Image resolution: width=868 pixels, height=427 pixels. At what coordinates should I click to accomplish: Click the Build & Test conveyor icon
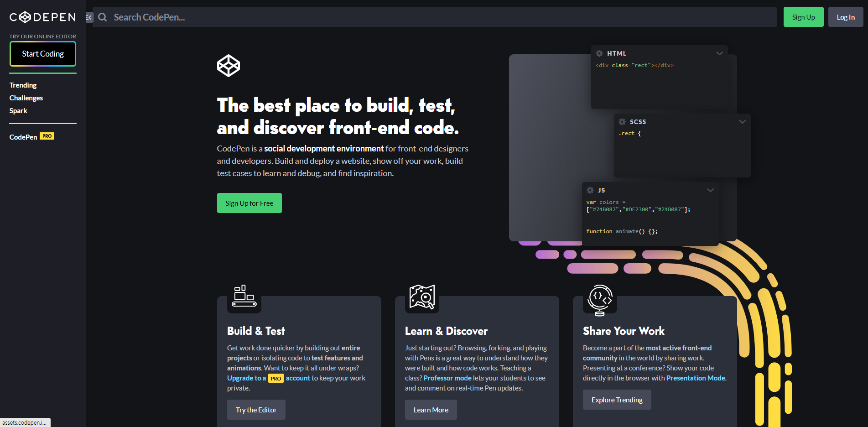click(244, 296)
